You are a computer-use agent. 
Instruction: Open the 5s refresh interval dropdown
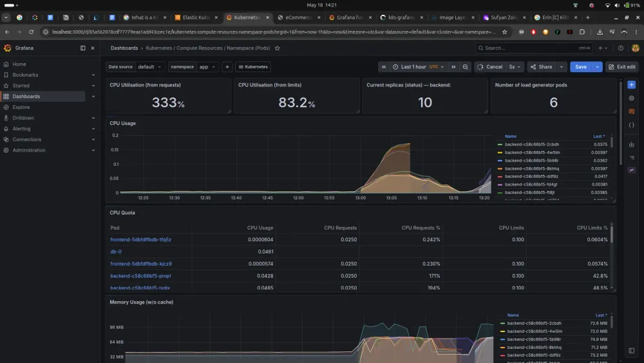[515, 66]
